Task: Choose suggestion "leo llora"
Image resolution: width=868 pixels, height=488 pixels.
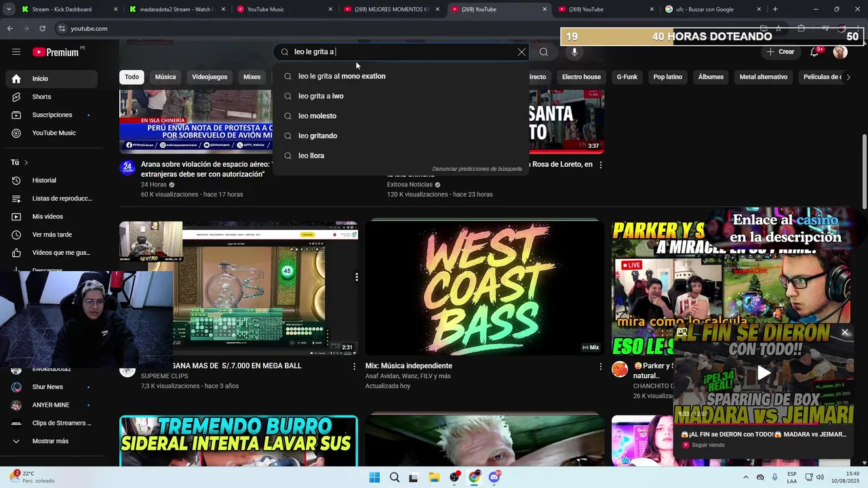Action: [400, 156]
